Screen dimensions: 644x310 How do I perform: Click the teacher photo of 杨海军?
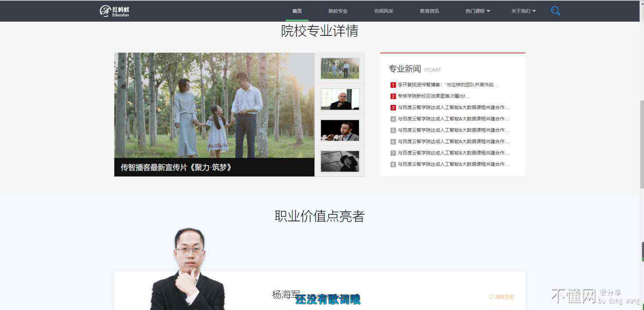click(x=188, y=269)
